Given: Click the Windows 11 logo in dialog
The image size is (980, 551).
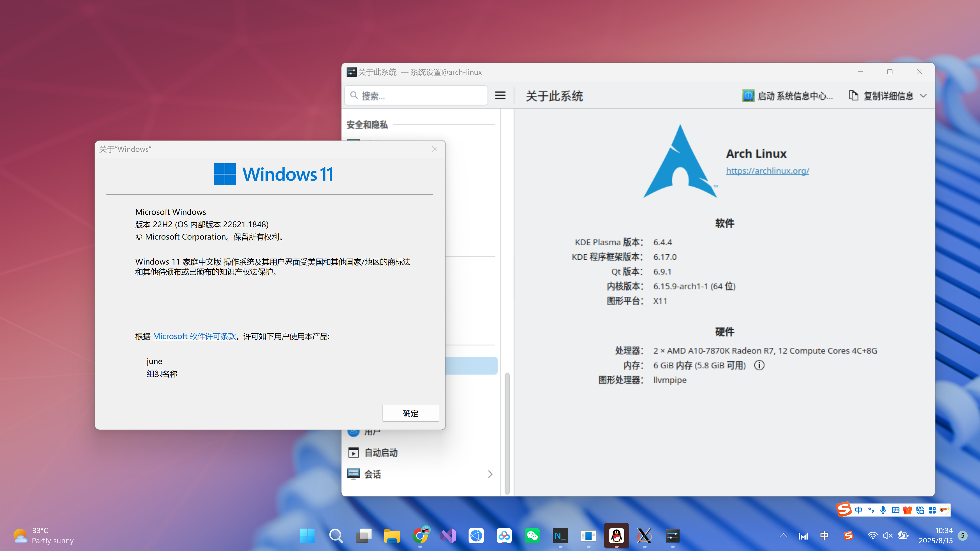Looking at the screenshot, I should coord(274,174).
